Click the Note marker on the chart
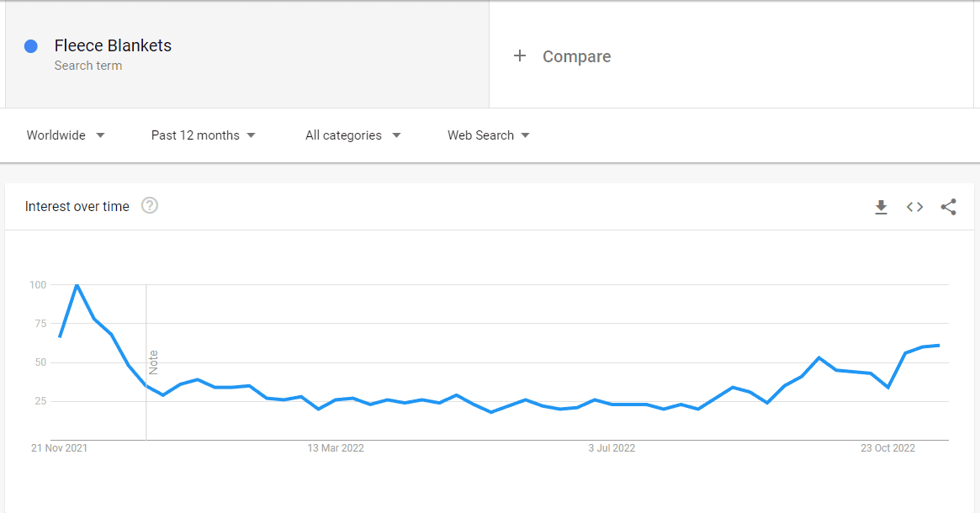The width and height of the screenshot is (980, 513). [153, 362]
